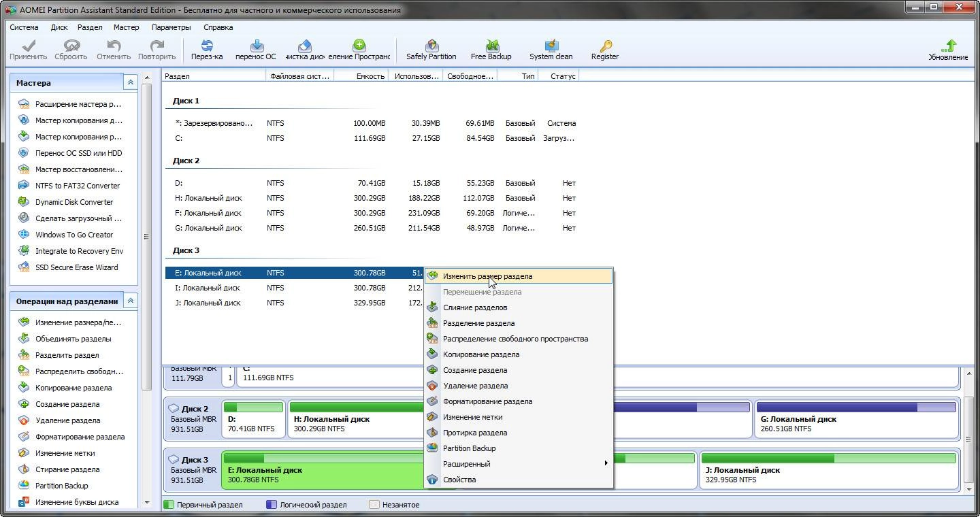Screen dimensions: 980x517
Task: Click the Обновление upgrade icon
Action: tap(950, 46)
